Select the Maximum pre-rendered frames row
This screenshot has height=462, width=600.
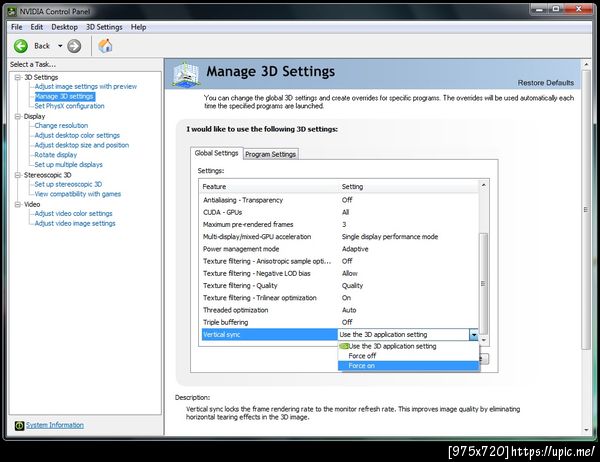point(340,224)
